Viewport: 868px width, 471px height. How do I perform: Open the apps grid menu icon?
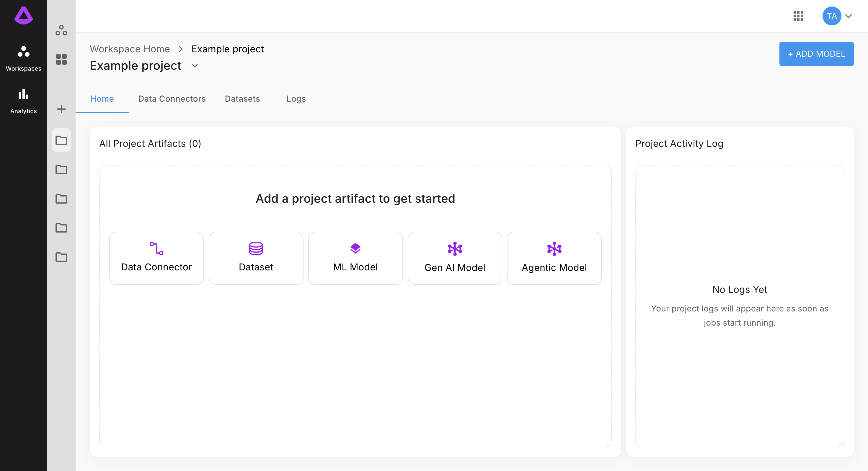[798, 16]
